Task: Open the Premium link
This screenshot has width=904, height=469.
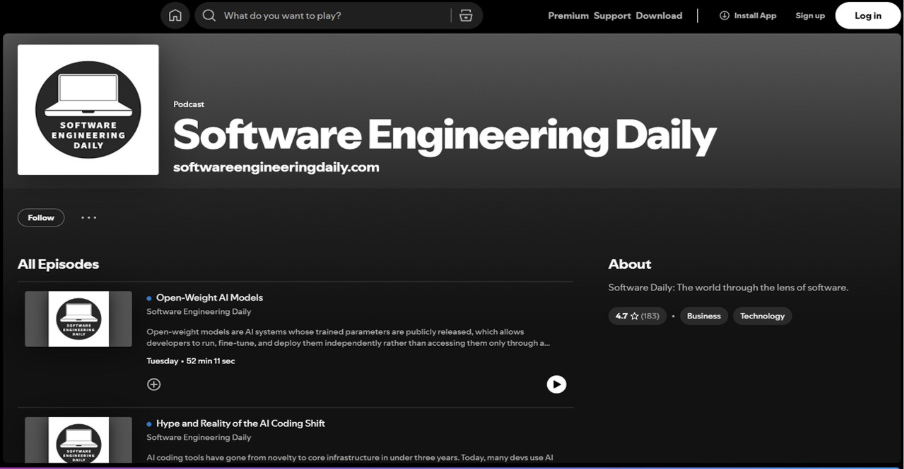Action: pos(568,16)
